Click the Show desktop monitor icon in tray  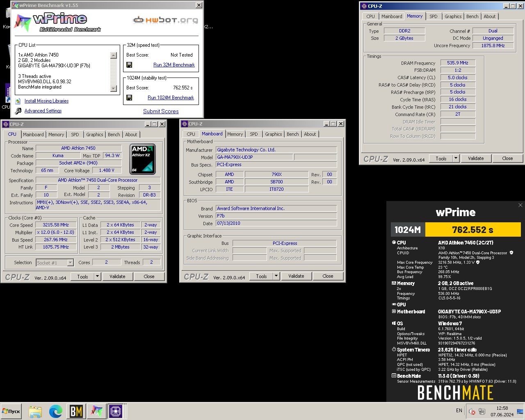[x=520, y=411]
